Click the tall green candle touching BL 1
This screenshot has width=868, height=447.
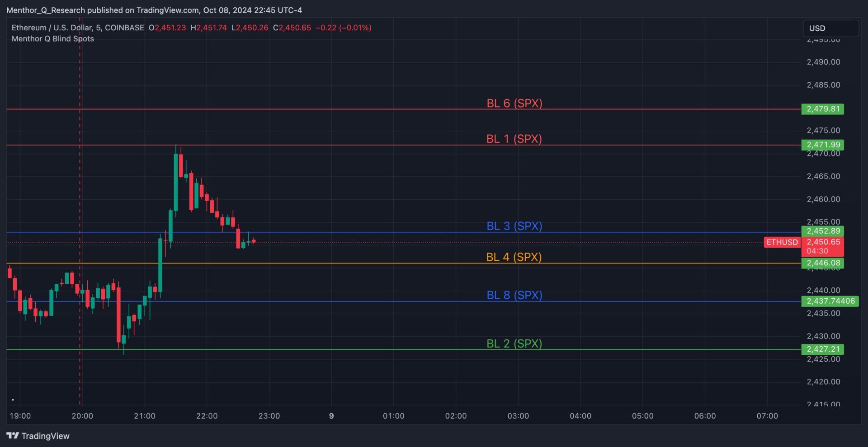176,182
